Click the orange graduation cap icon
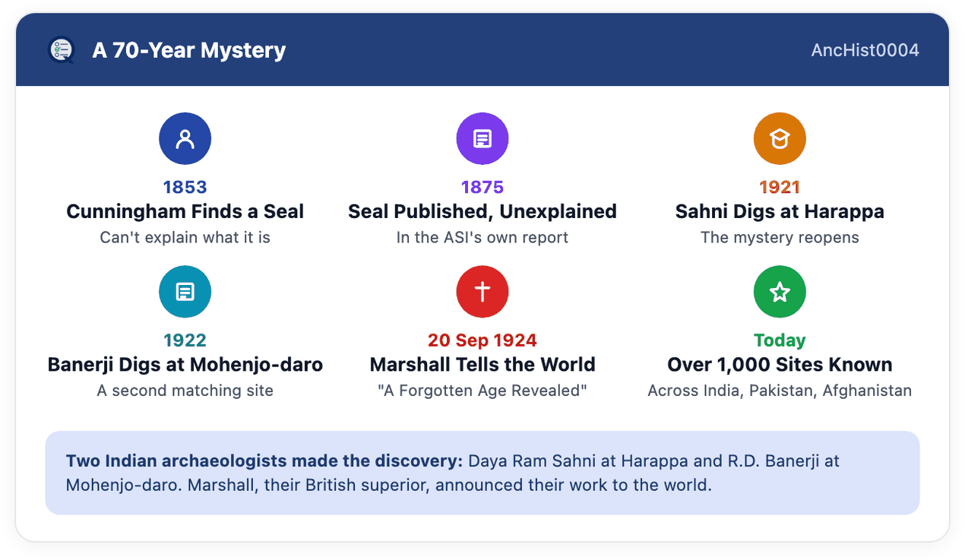Screen dimensions: 965x560 pyautogui.click(x=780, y=139)
